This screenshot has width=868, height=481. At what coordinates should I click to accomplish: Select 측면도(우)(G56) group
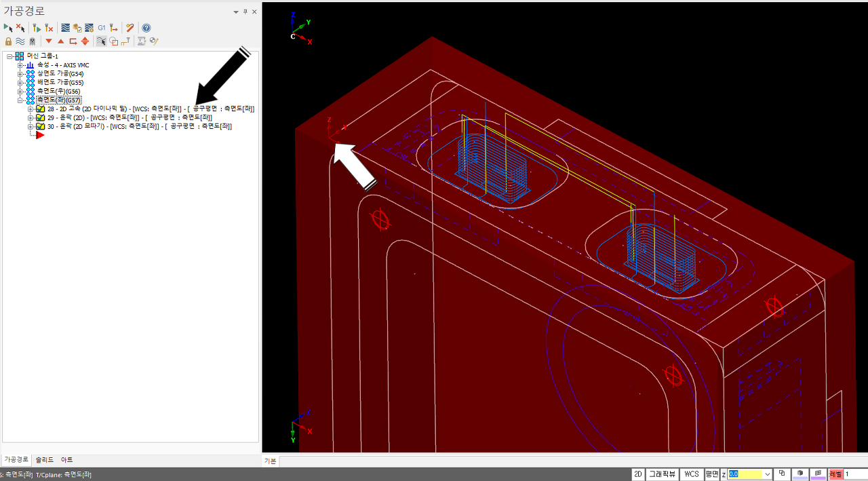click(58, 92)
